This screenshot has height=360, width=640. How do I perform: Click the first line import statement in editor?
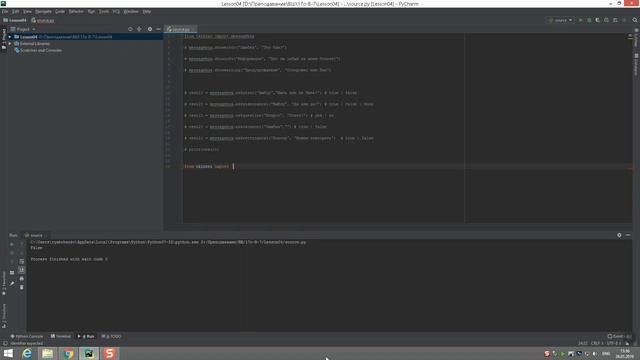219,36
